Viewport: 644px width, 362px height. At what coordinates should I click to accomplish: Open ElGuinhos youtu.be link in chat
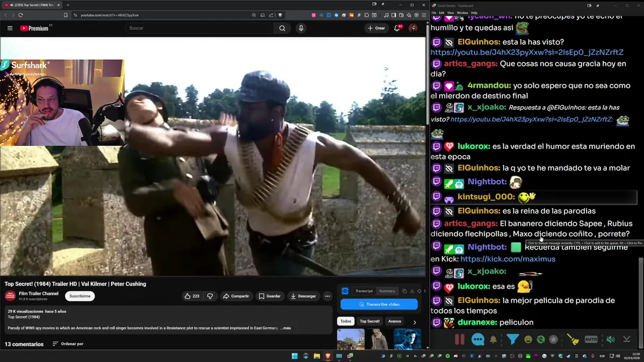(527, 52)
